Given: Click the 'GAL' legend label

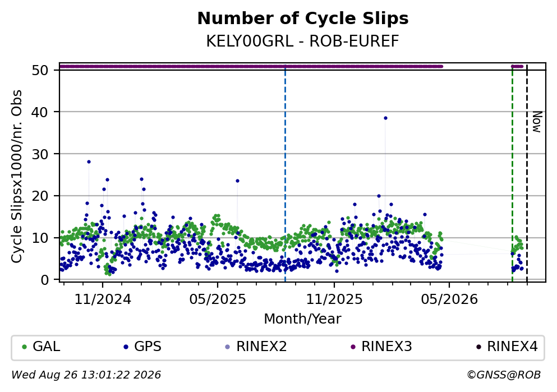Looking at the screenshot, I should coord(46,347).
